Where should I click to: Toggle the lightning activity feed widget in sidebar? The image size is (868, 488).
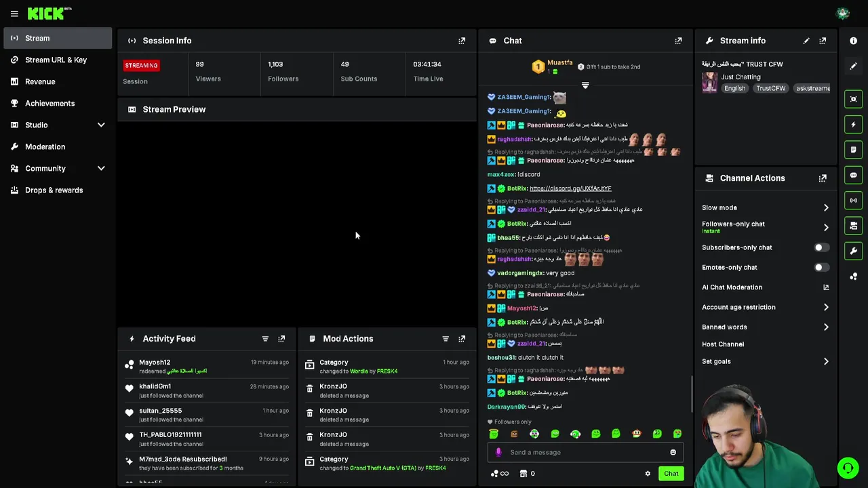tap(853, 125)
